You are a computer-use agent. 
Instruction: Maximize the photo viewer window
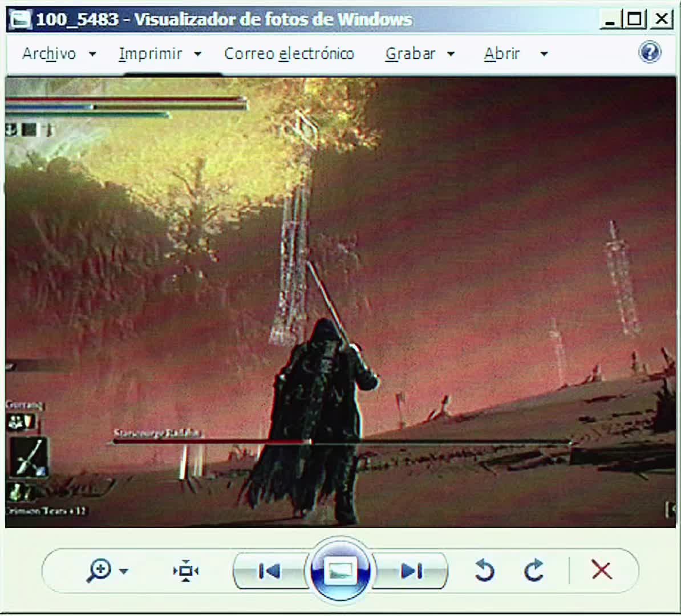pos(635,19)
